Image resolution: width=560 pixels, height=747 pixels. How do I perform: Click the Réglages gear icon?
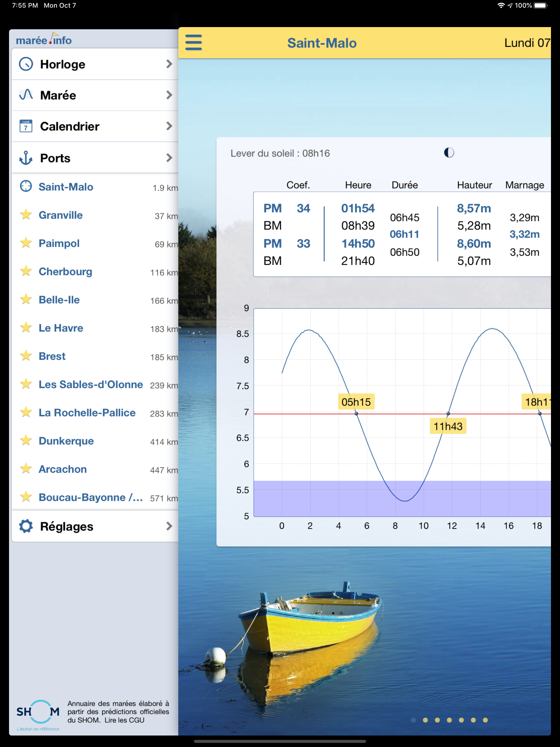[26, 526]
